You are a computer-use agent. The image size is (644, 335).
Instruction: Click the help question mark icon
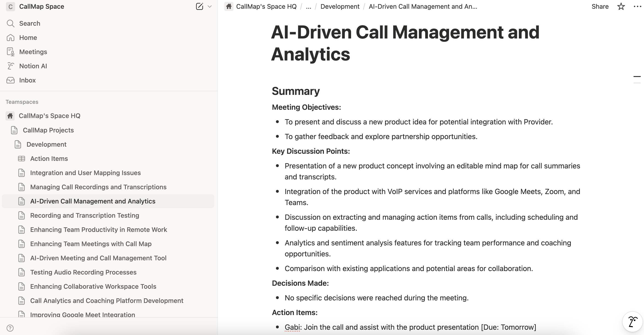click(10, 328)
